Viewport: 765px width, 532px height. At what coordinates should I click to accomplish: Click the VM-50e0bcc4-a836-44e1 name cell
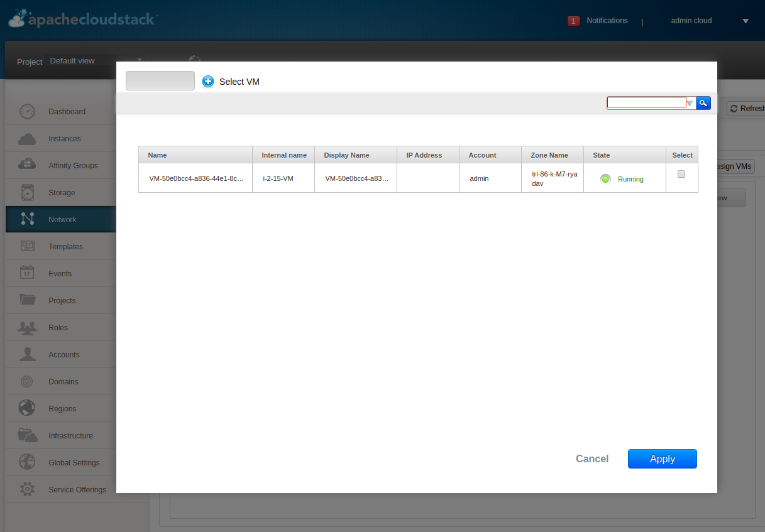point(195,178)
